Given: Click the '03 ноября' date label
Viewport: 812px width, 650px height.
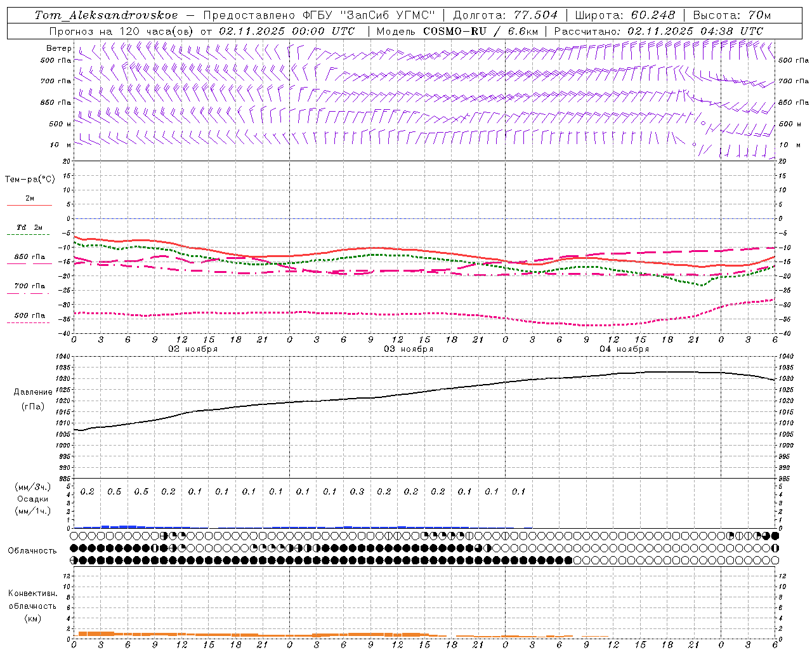Looking at the screenshot, I should coord(409,349).
